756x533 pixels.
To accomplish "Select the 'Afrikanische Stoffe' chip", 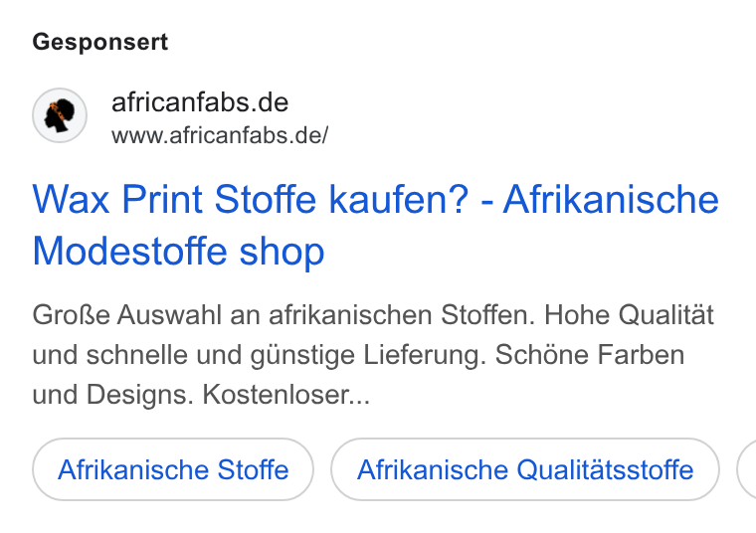I will 173,469.
